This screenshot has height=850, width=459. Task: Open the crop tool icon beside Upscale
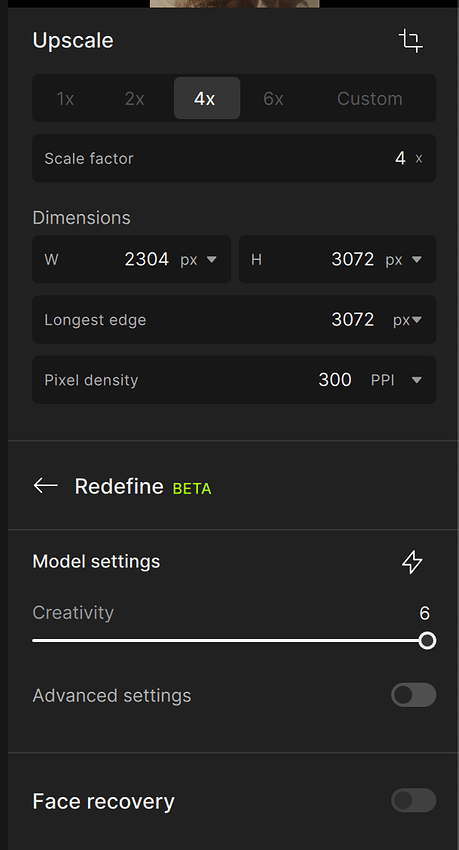point(411,41)
